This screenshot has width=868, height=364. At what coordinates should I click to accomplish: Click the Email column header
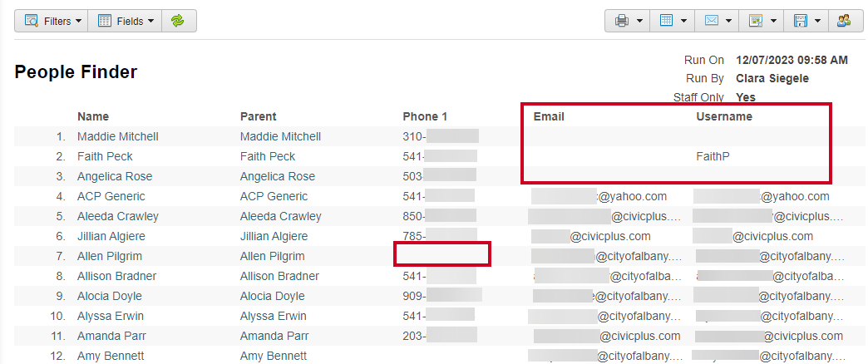(x=549, y=116)
